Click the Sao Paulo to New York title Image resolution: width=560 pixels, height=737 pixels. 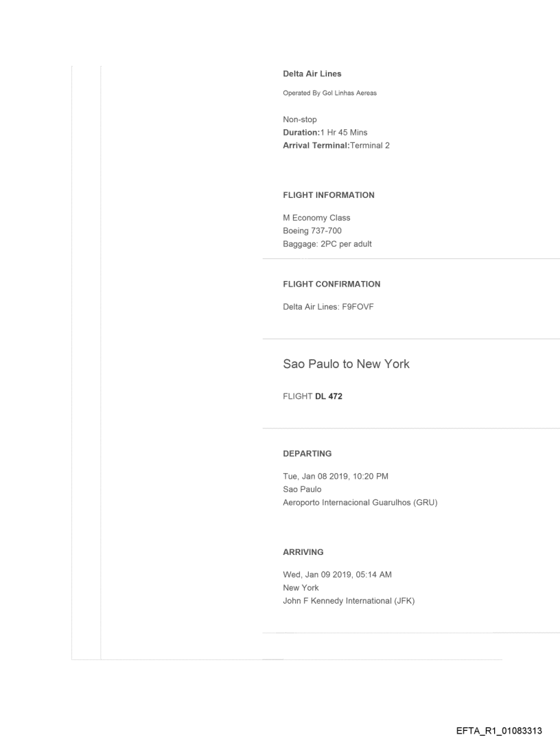tap(346, 364)
